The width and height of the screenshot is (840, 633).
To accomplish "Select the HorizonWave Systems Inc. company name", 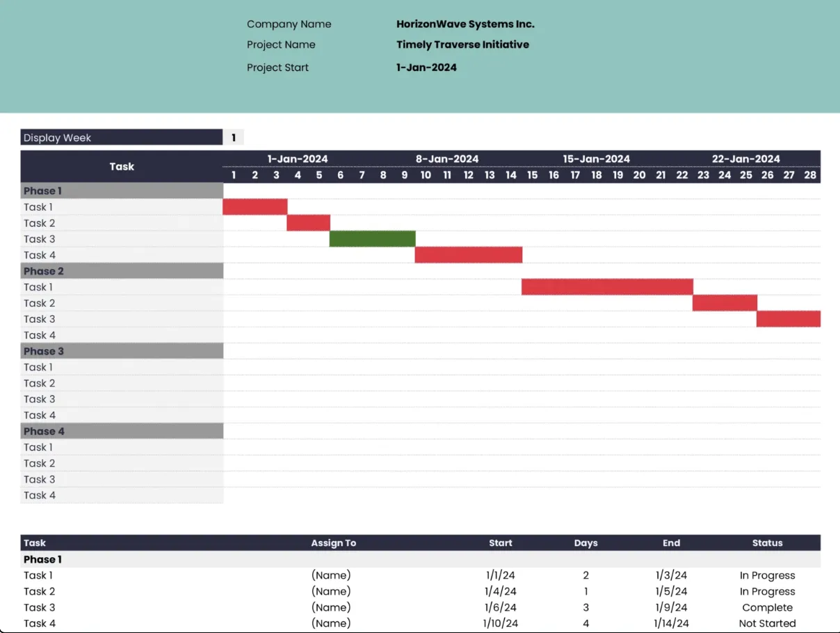I will point(465,24).
